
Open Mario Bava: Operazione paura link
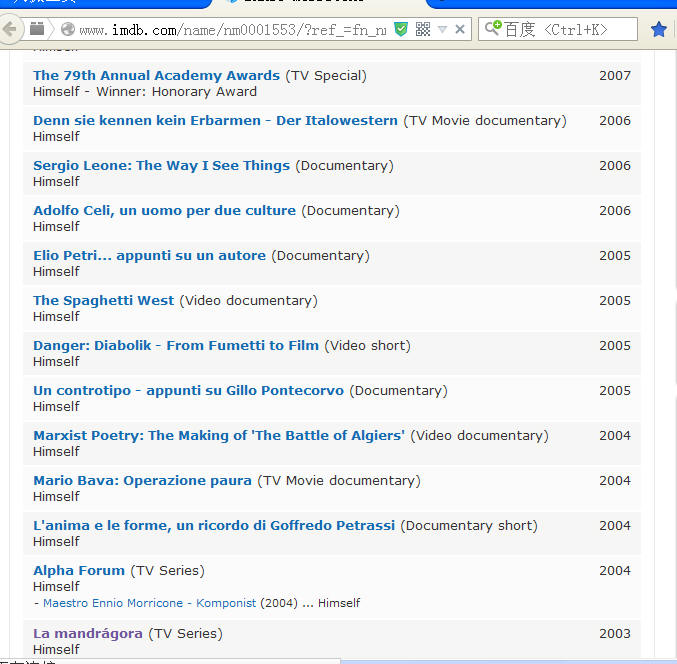click(x=142, y=481)
